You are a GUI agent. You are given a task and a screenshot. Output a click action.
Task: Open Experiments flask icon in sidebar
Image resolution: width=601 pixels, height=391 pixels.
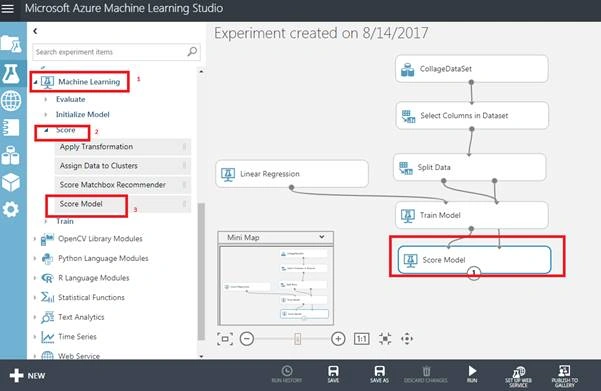(11, 74)
